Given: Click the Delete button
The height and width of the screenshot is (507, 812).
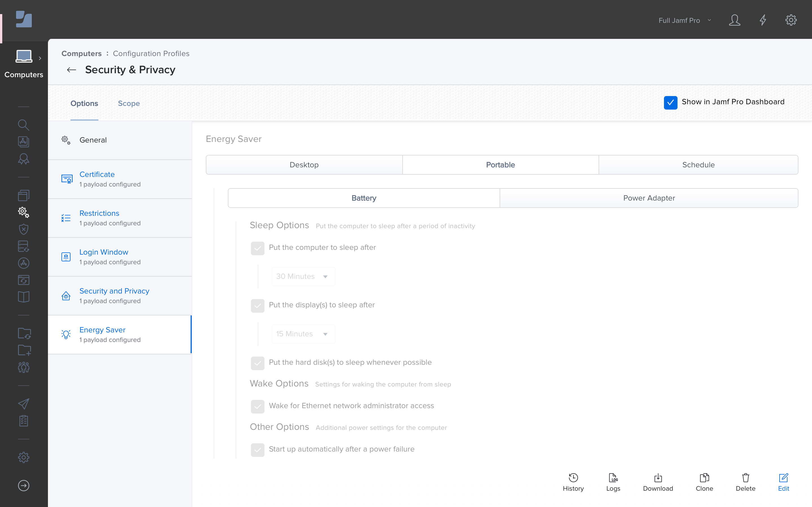Looking at the screenshot, I should (746, 481).
